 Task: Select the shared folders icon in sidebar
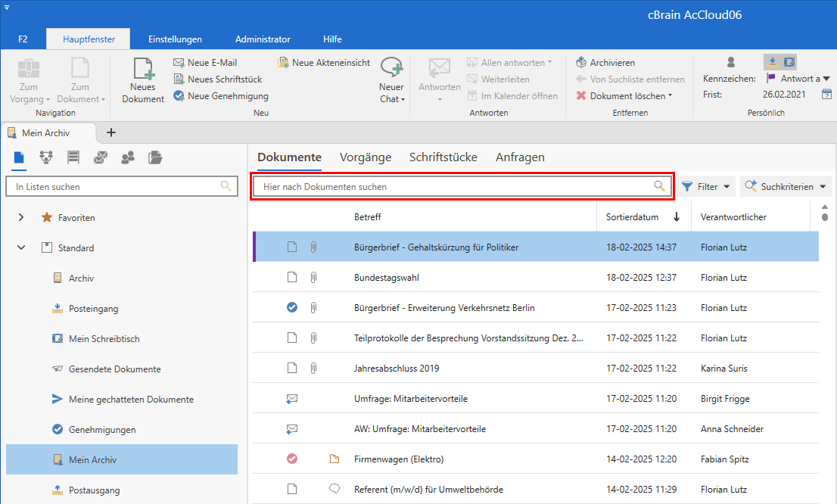pos(155,157)
